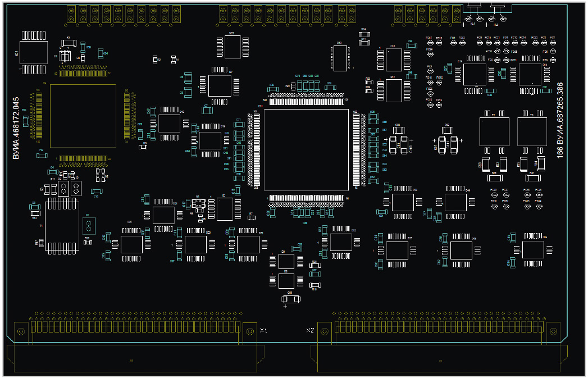This screenshot has width=588, height=378.
Task: Select the large central white-outlined square chip
Action: (x=307, y=150)
